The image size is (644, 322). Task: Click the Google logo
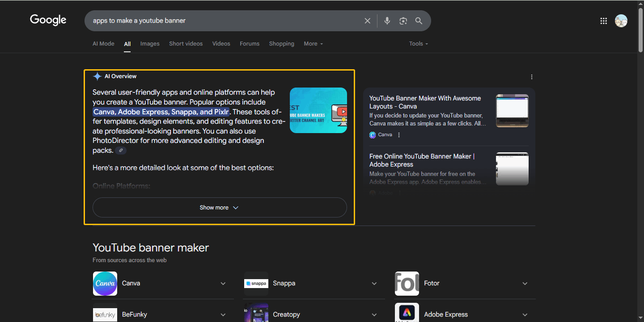[x=48, y=20]
